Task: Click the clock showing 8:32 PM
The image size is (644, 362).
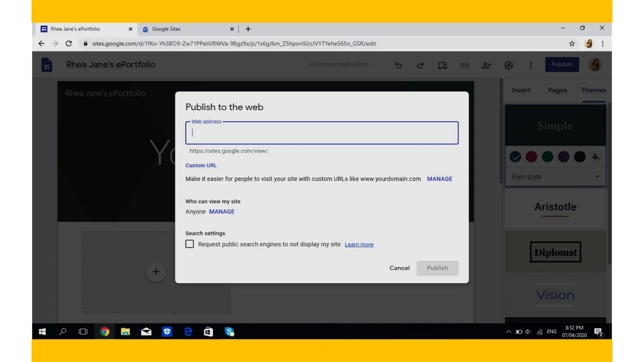Action: (x=574, y=332)
